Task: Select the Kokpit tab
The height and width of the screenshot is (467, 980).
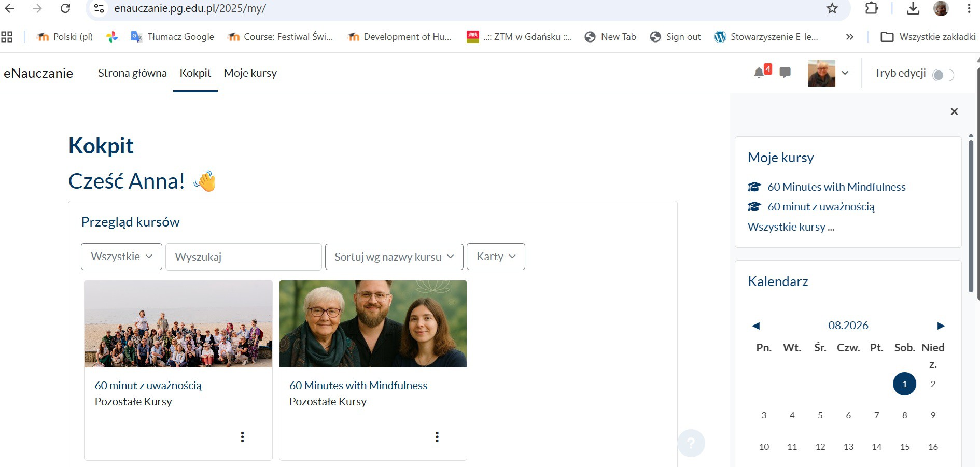Action: [195, 73]
